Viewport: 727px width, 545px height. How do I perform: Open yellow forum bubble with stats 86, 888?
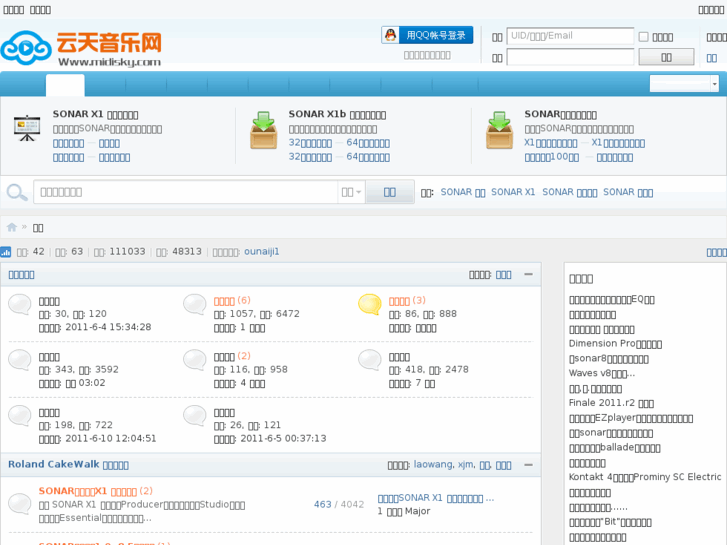[370, 305]
